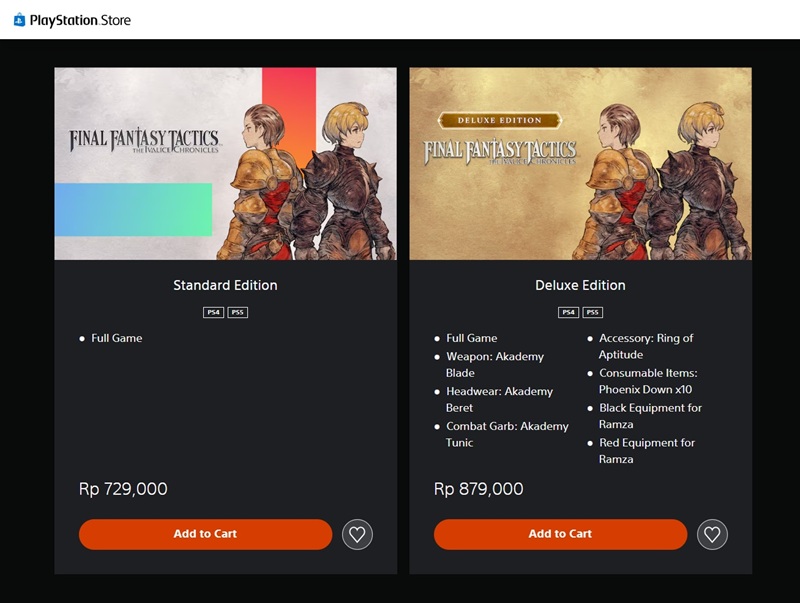800x603 pixels.
Task: Add Standard Edition to wishlist heart
Action: pos(357,534)
